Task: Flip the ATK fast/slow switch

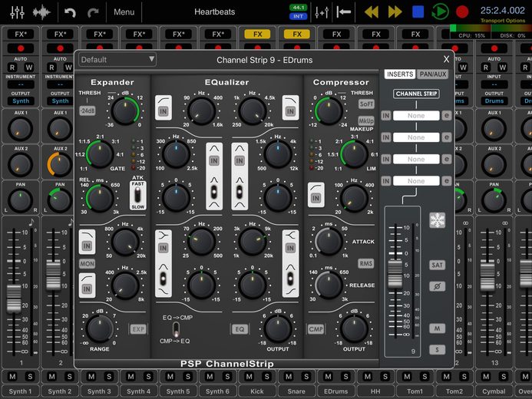Action: [137, 196]
